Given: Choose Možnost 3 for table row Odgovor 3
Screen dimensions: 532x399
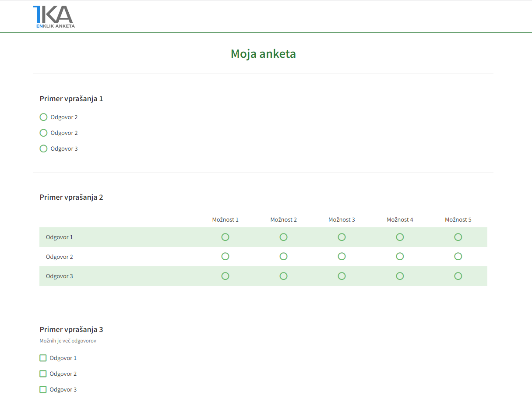Looking at the screenshot, I should pyautogui.click(x=342, y=276).
